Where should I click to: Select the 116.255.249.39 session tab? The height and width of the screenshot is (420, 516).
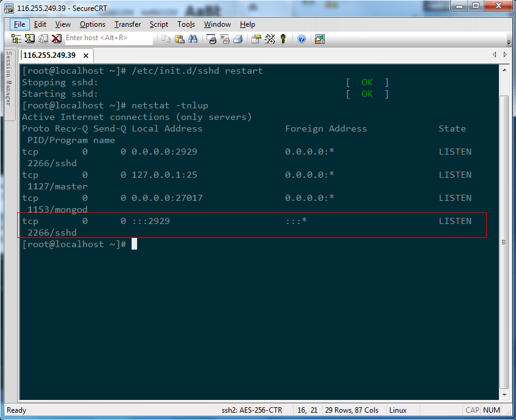[x=49, y=55]
